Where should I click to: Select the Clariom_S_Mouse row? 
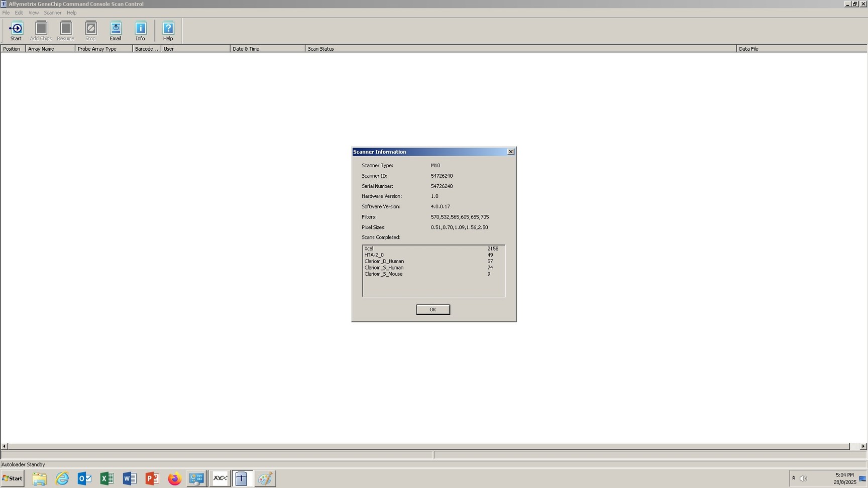coord(433,274)
